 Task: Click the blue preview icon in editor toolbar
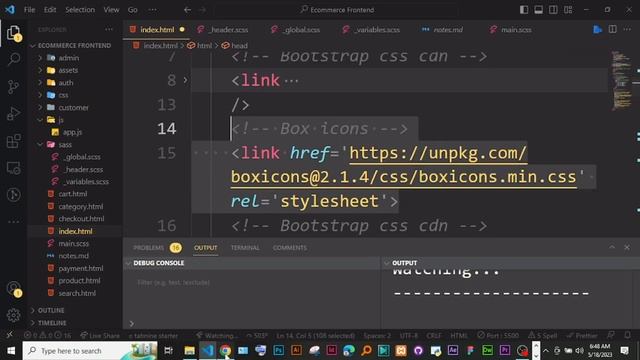[x=598, y=29]
